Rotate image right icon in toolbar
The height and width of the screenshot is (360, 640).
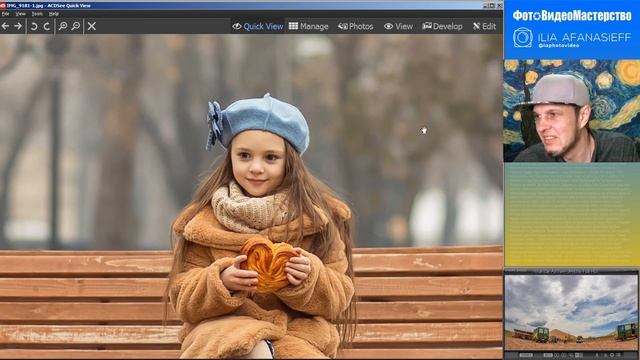point(47,26)
